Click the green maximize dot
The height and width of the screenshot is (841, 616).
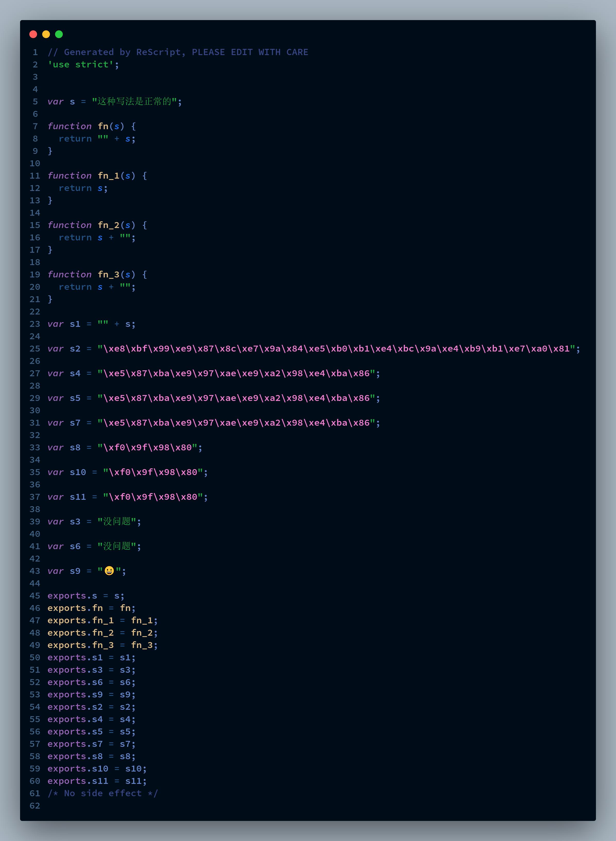coord(59,34)
